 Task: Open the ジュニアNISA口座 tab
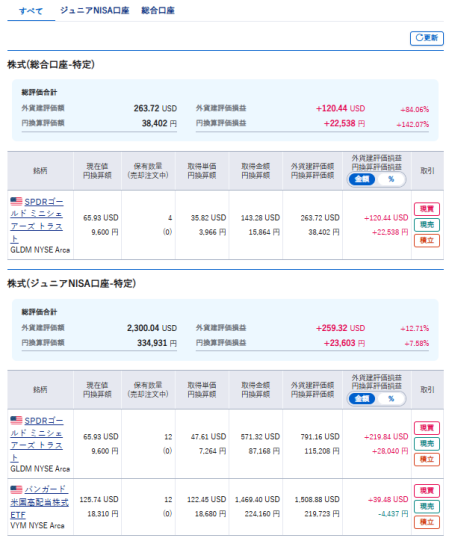coord(95,11)
